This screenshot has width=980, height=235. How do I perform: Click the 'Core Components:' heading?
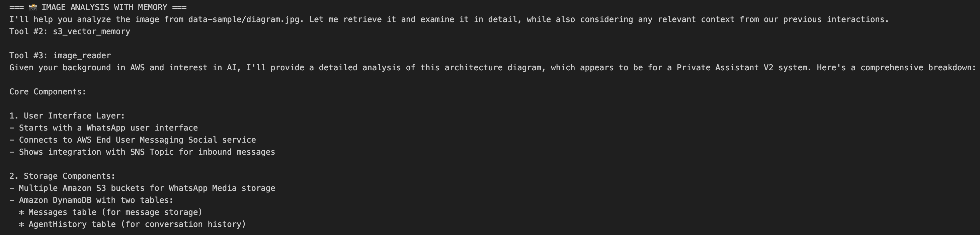pos(48,92)
